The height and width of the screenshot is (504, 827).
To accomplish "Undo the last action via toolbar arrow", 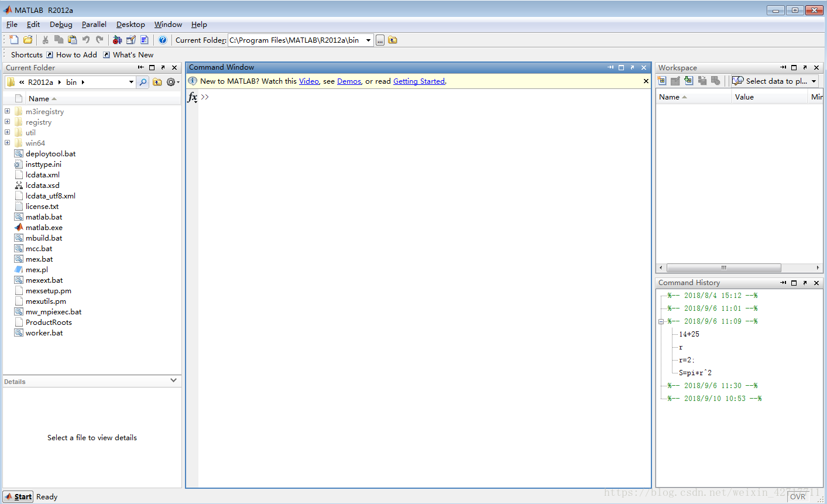I will (x=86, y=40).
